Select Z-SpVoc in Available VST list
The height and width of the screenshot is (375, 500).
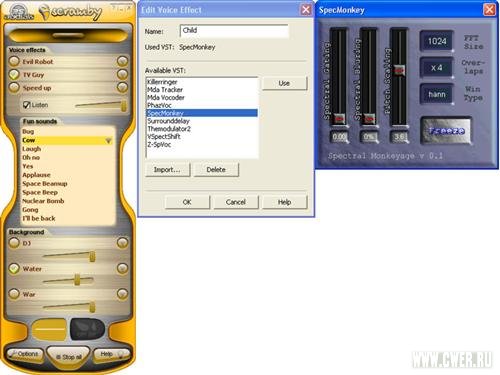pos(202,144)
